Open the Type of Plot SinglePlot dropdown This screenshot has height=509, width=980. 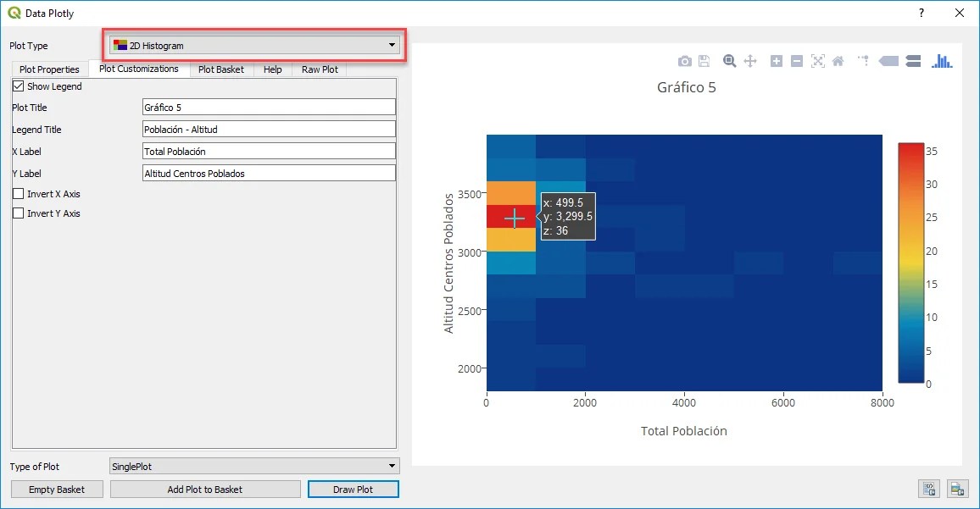(x=254, y=466)
